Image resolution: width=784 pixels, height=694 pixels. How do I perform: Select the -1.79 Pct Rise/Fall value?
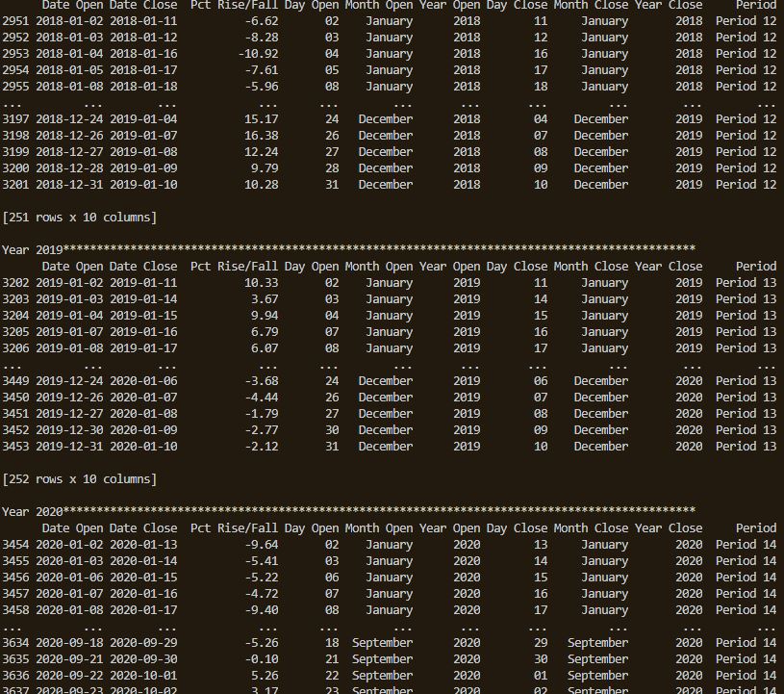tap(262, 414)
